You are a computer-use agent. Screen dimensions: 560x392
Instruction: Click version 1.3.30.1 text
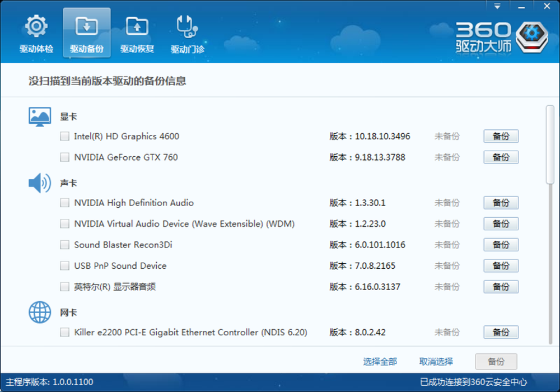click(x=370, y=203)
